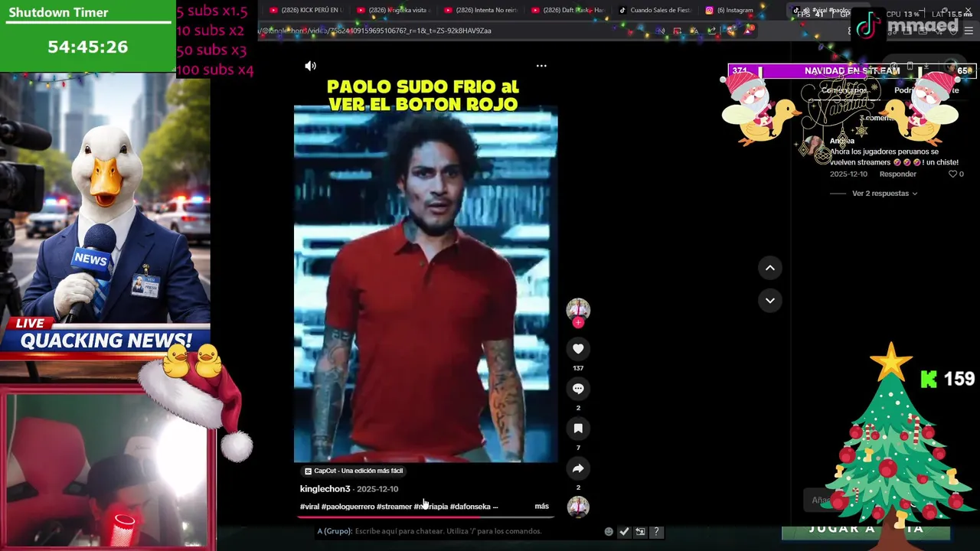Switch to Daft Punk browser tab
Viewport: 980px width, 551px height.
[567, 10]
